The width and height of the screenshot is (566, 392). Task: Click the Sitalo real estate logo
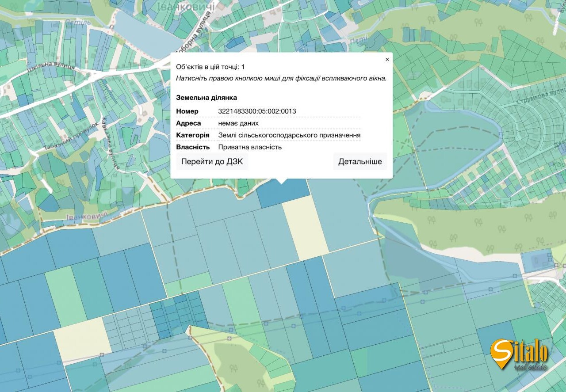(519, 354)
